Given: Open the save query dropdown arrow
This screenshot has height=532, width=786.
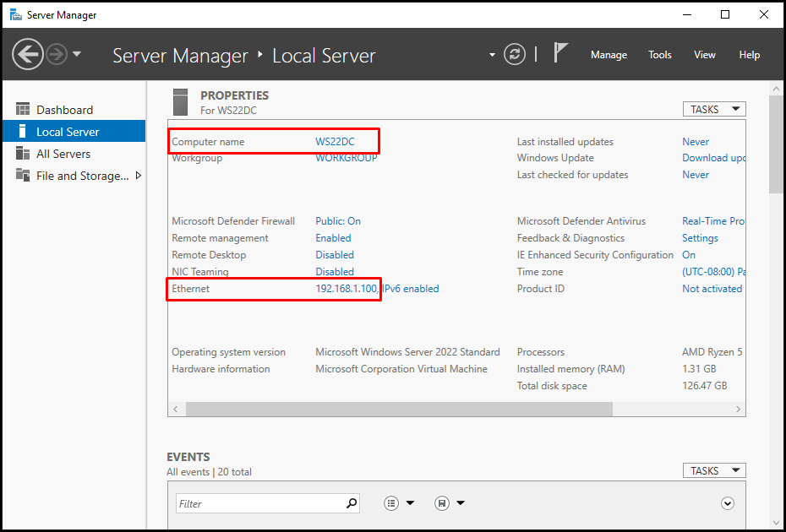Looking at the screenshot, I should click(x=461, y=503).
